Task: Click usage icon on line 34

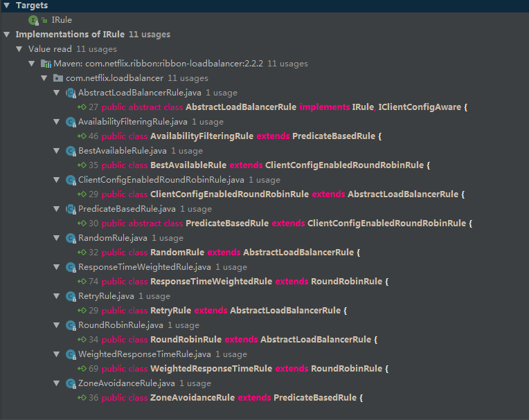Action: tap(82, 339)
